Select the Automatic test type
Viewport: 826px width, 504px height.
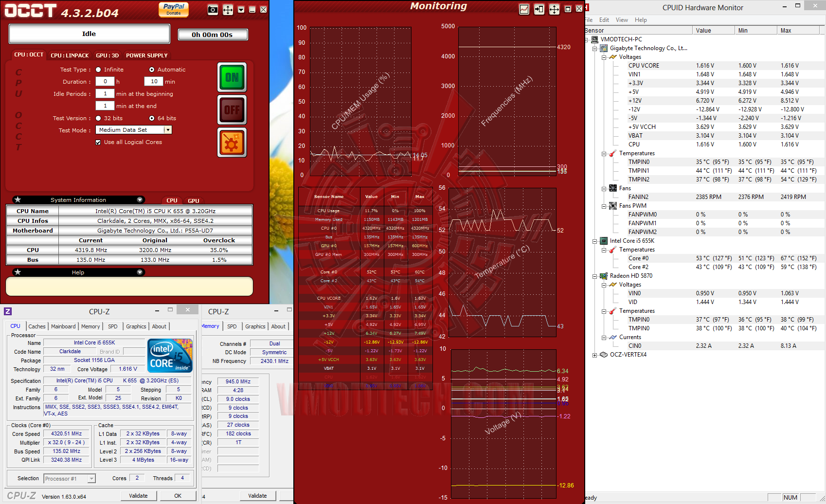pyautogui.click(x=152, y=70)
